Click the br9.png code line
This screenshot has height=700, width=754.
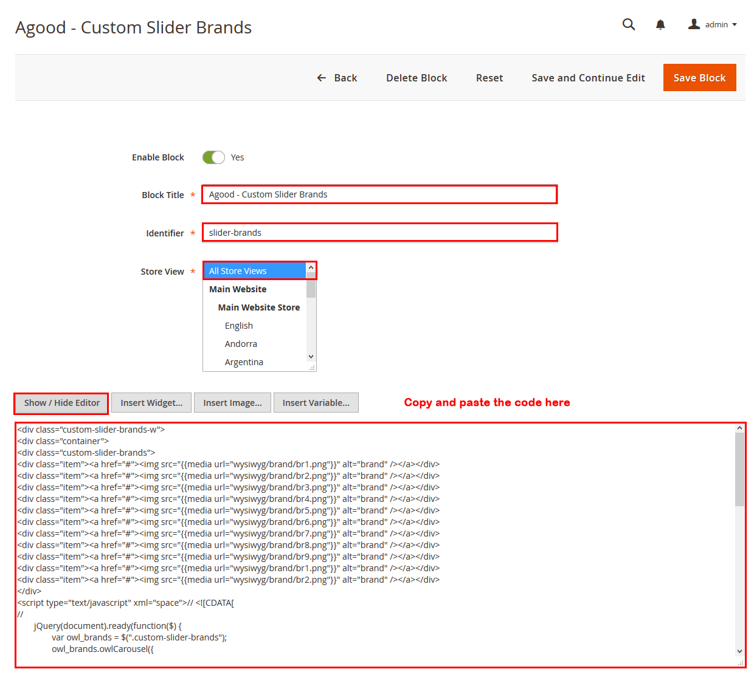[228, 557]
